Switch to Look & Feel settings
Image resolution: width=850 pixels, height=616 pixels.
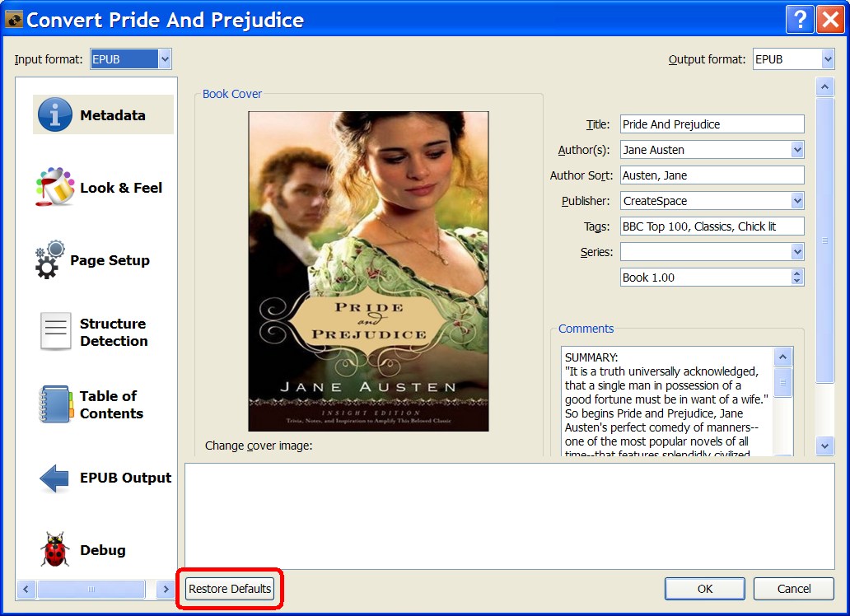click(x=103, y=188)
